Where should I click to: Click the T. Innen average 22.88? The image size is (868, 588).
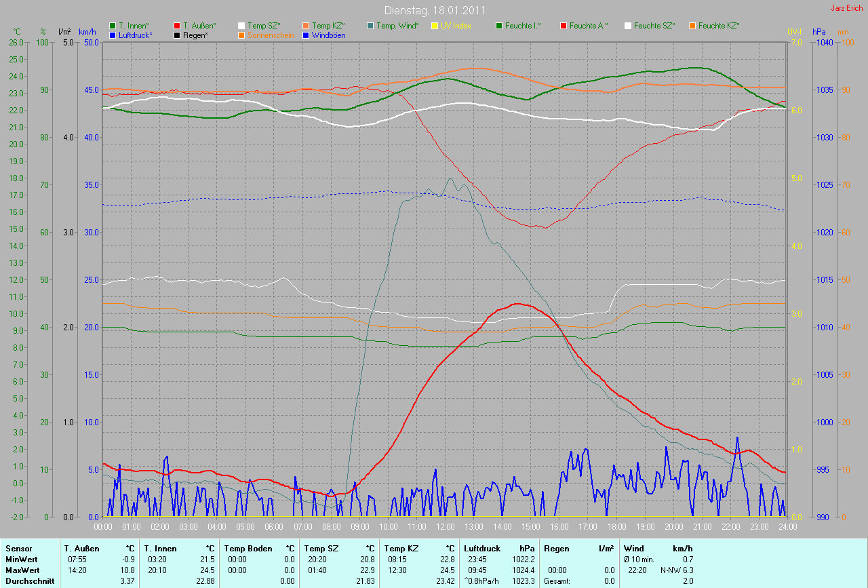click(206, 581)
